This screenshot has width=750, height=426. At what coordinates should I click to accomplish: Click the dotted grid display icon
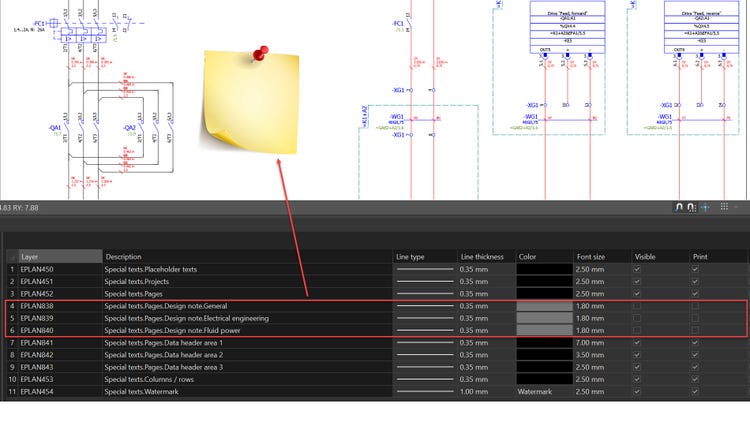pos(725,207)
